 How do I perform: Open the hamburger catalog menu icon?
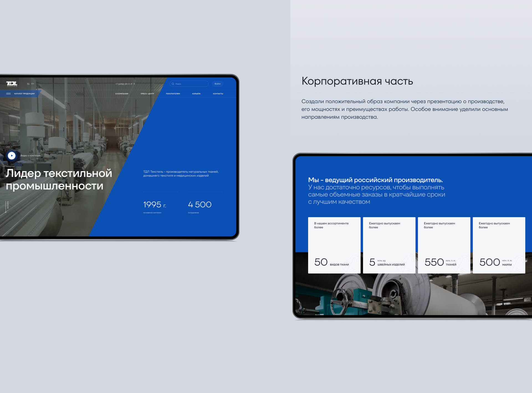(8, 94)
